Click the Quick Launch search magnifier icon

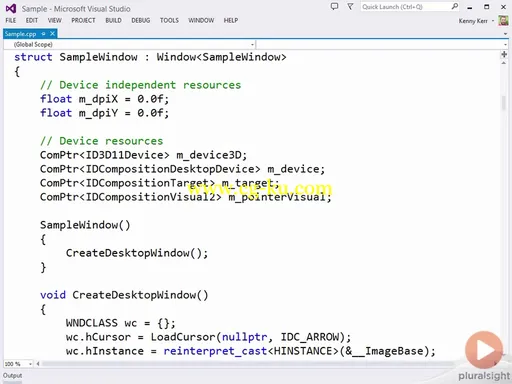click(x=455, y=6)
